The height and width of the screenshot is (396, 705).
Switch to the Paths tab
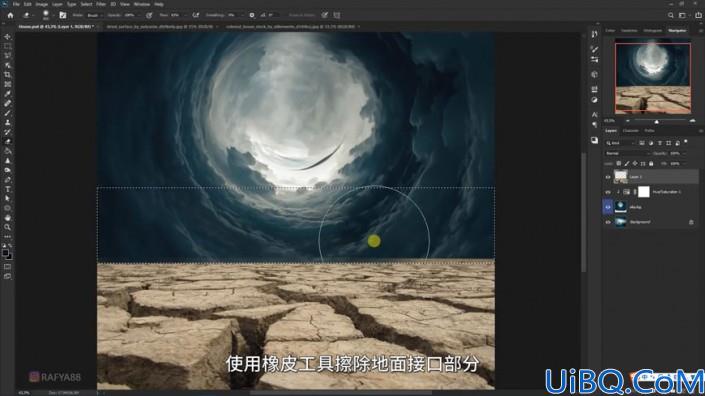(x=649, y=131)
